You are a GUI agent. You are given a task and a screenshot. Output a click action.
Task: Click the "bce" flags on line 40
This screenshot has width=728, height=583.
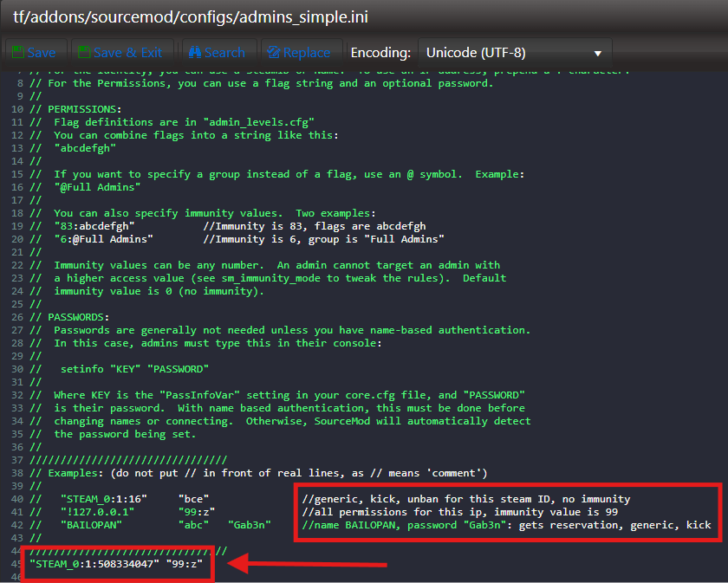[x=193, y=499]
